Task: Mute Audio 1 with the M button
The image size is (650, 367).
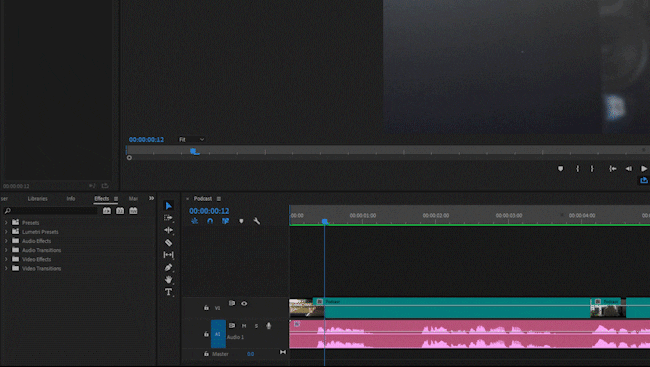Action: [x=244, y=326]
